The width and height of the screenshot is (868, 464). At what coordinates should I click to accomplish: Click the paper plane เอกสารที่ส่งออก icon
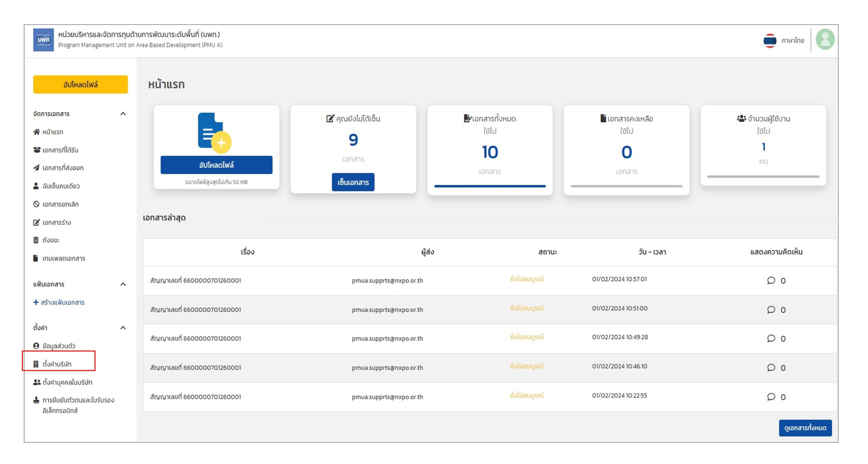coord(36,168)
